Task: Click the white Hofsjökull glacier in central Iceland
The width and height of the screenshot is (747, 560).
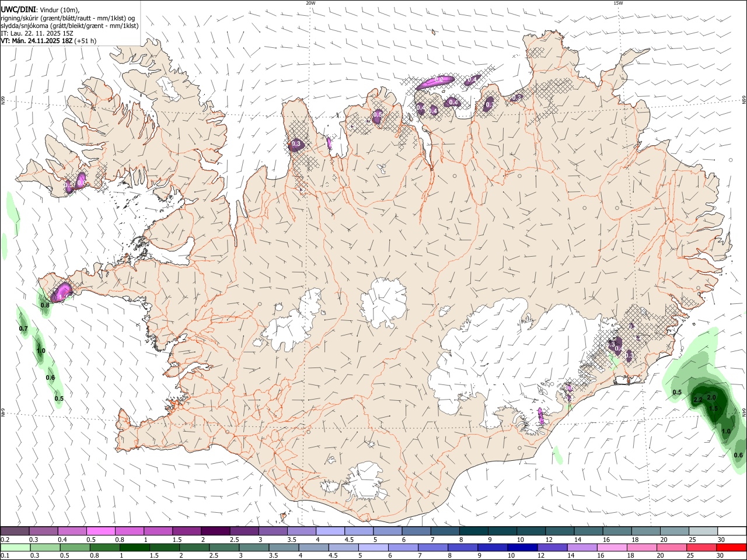Action: pyautogui.click(x=383, y=302)
